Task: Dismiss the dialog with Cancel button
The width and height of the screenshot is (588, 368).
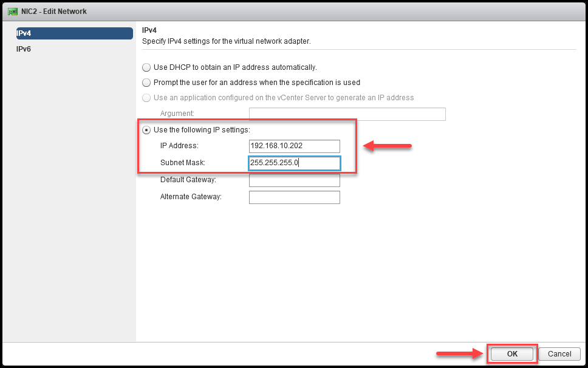Action: click(559, 354)
